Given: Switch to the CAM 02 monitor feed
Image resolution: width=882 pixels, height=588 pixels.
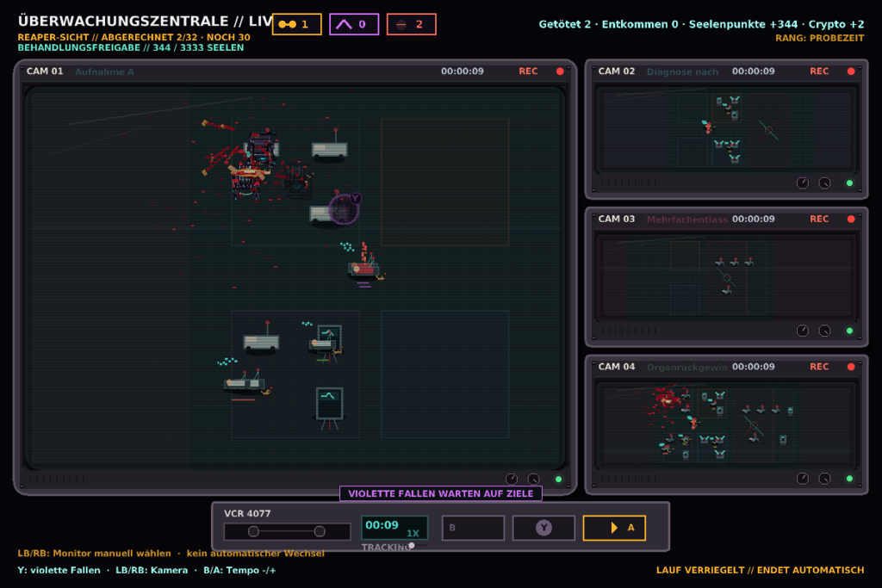Looking at the screenshot, I should point(727,130).
